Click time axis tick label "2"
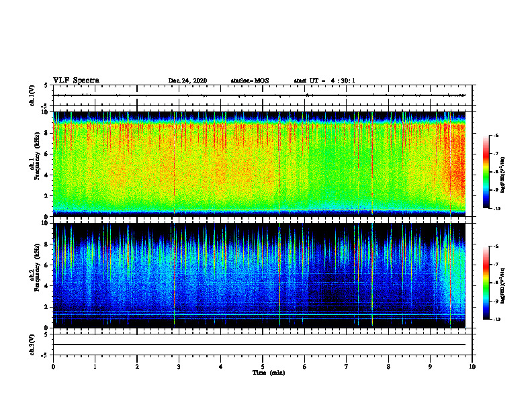532x411 pixels. (137, 367)
